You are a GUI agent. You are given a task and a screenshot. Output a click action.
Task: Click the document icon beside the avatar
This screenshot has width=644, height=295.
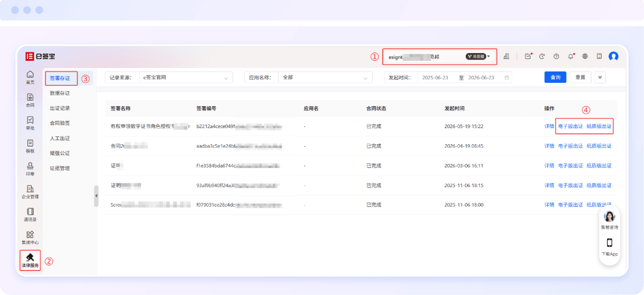pyautogui.click(x=599, y=57)
